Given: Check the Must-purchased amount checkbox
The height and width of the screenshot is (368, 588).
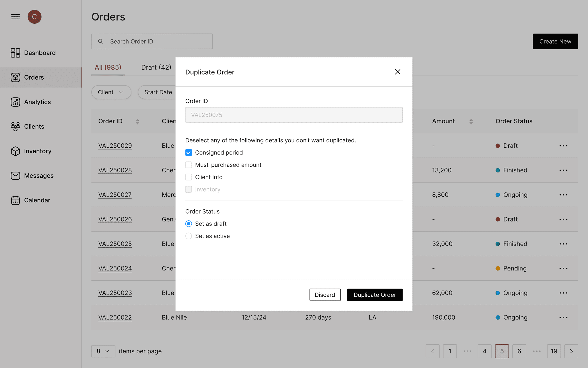Looking at the screenshot, I should (x=189, y=165).
